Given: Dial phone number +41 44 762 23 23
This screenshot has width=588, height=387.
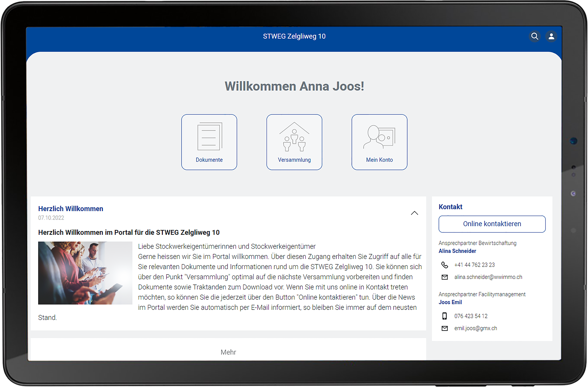Looking at the screenshot, I should click(474, 265).
